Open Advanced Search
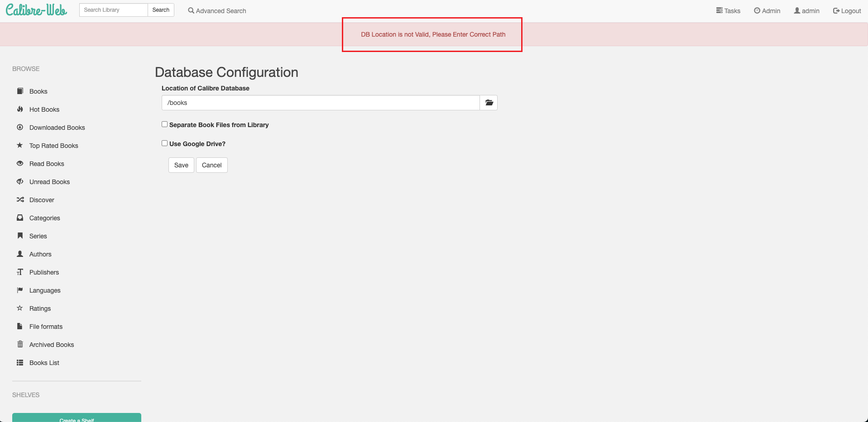The width and height of the screenshot is (868, 422). pos(217,11)
